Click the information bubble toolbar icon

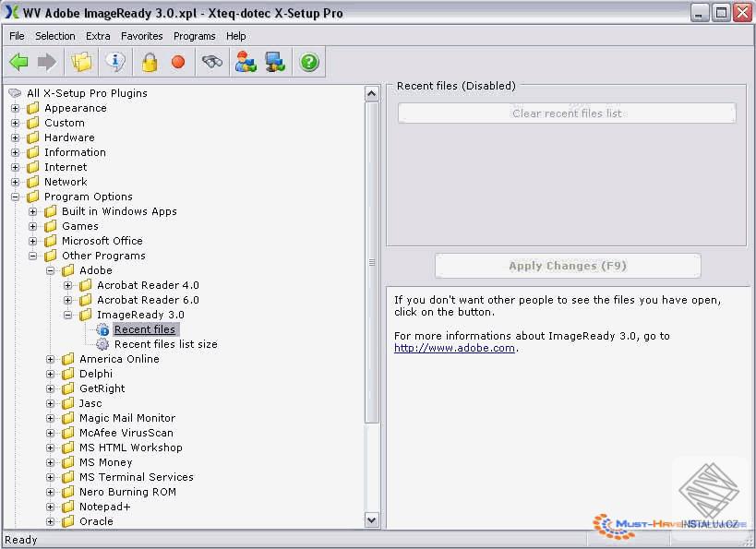[115, 62]
